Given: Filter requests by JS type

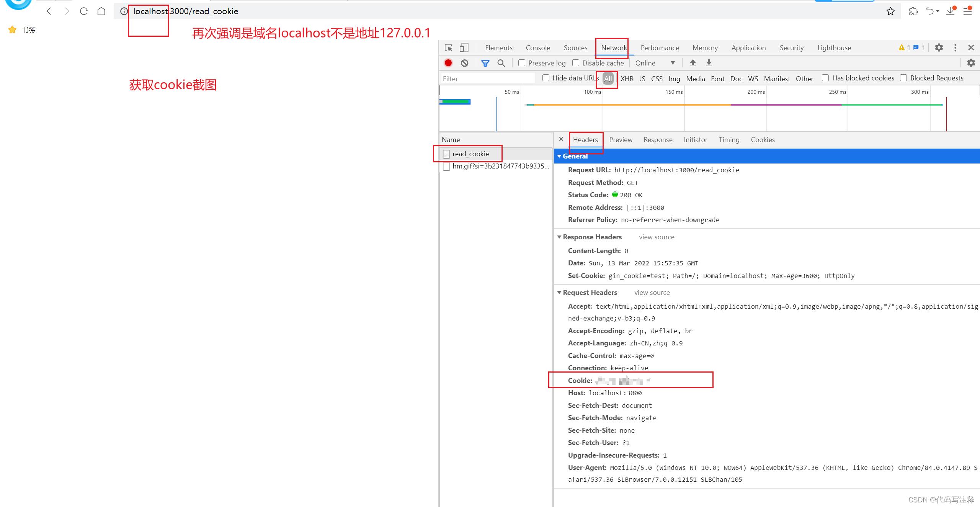Looking at the screenshot, I should point(642,79).
